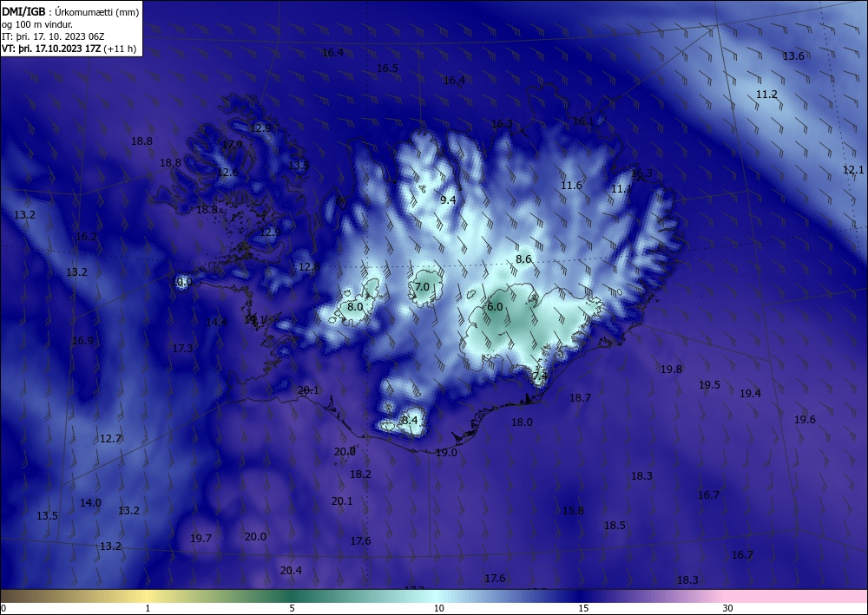Click the initial time "IT: þri. 17. 10. 2023 06Z"
Viewport: 868px width, 615px height.
pos(53,36)
